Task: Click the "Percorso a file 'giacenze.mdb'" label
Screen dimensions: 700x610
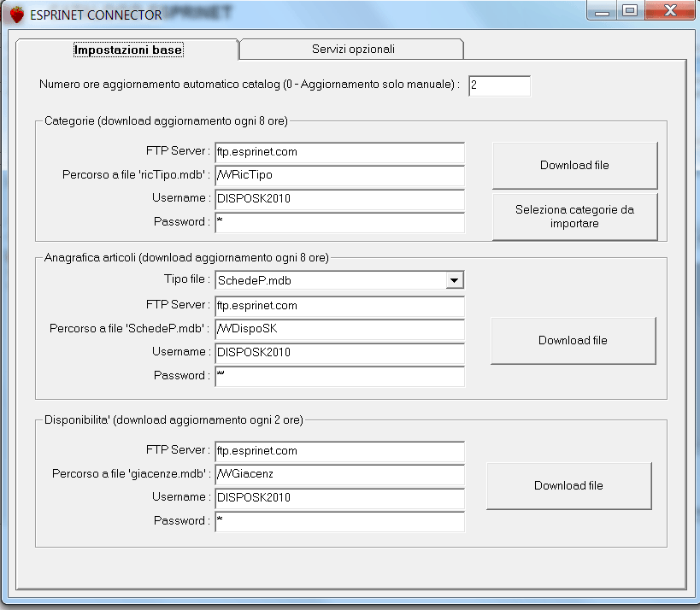Action: [132, 473]
